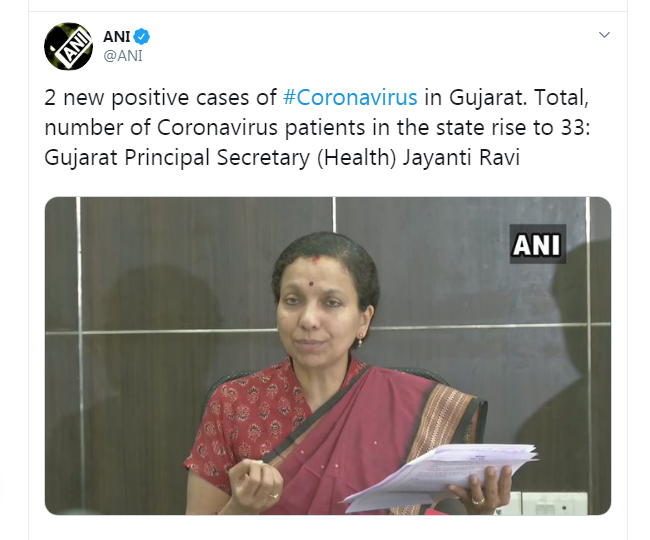Visit the @ANI handle profile

pos(123,56)
